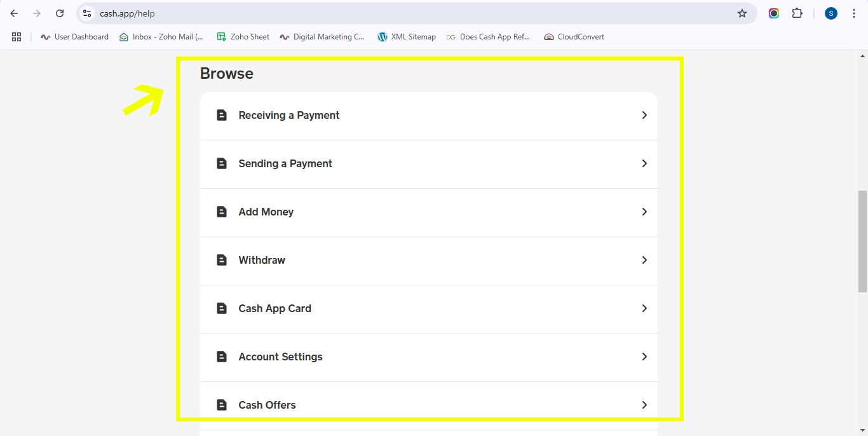Click the browser back arrow
This screenshot has height=436, width=868.
coord(14,13)
